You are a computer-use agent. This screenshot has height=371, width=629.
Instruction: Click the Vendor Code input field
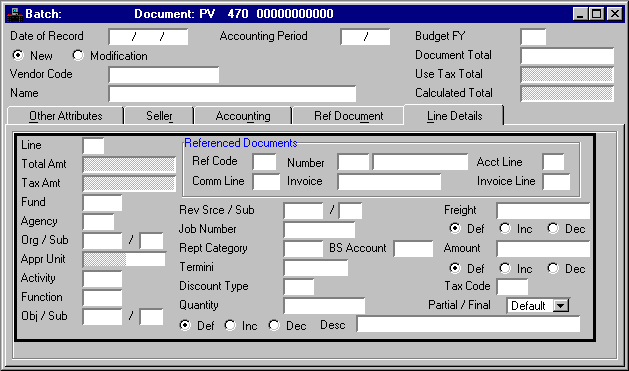164,75
